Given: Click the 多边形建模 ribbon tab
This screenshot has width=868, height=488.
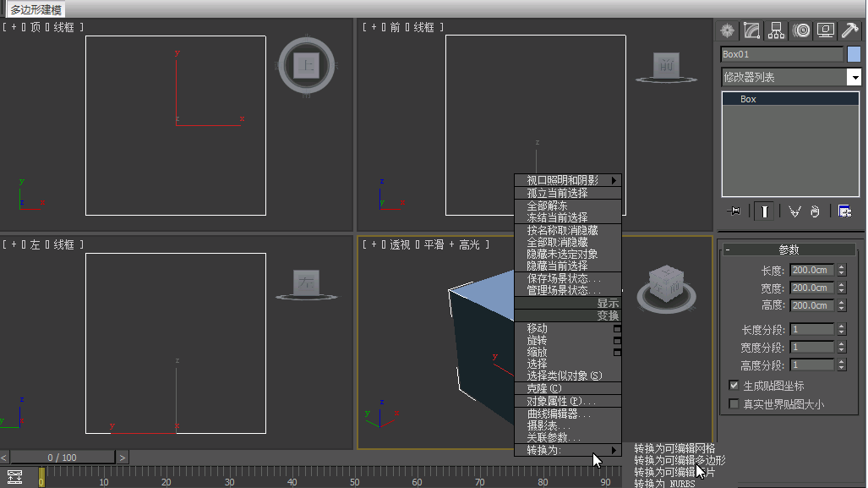Looking at the screenshot, I should 36,9.
